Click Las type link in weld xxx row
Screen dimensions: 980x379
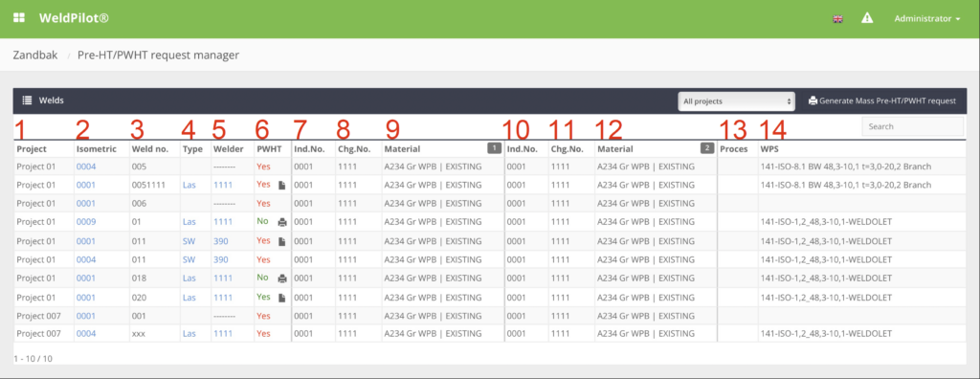pos(189,334)
